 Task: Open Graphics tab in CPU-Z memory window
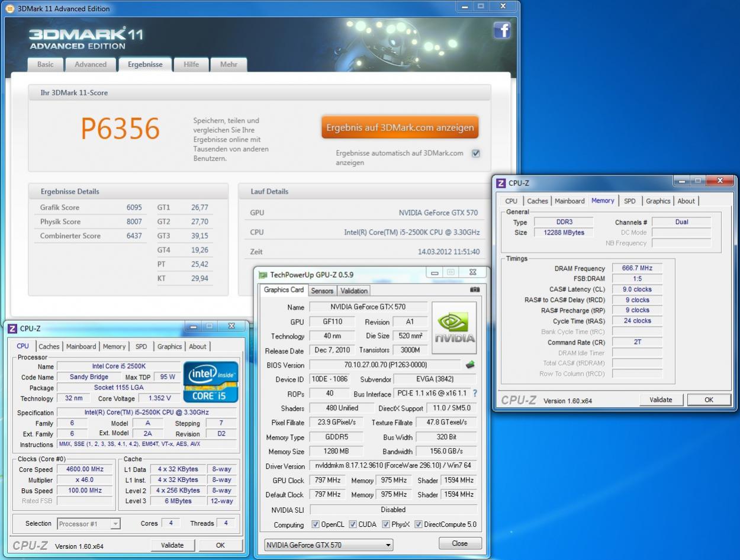tap(658, 201)
